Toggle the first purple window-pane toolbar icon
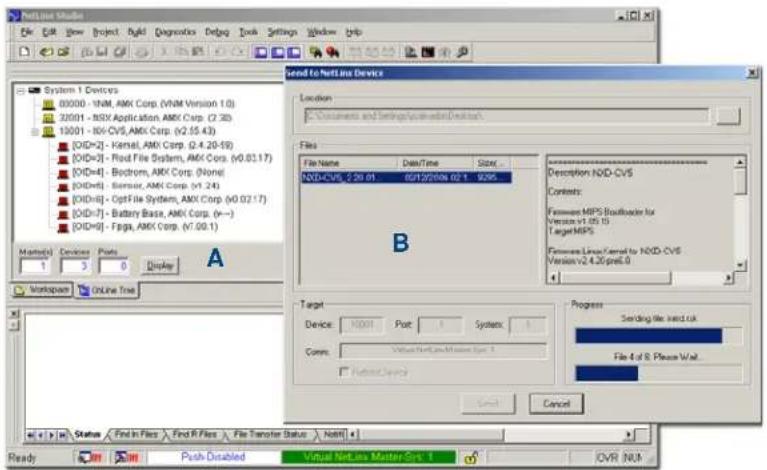The width and height of the screenshot is (767, 470). pos(261,52)
